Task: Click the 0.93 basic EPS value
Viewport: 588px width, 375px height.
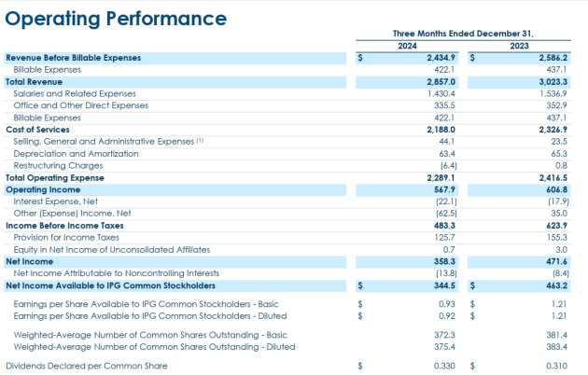Action: coord(447,304)
